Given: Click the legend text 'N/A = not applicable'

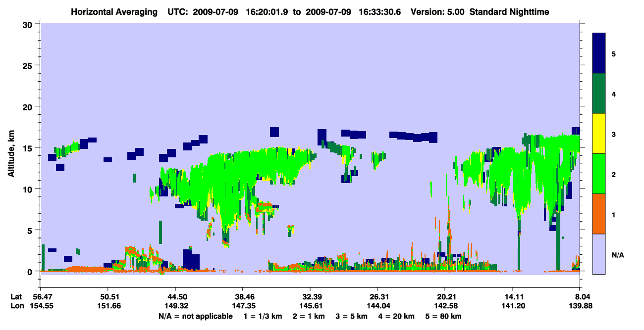Looking at the screenshot, I should coord(195,316).
